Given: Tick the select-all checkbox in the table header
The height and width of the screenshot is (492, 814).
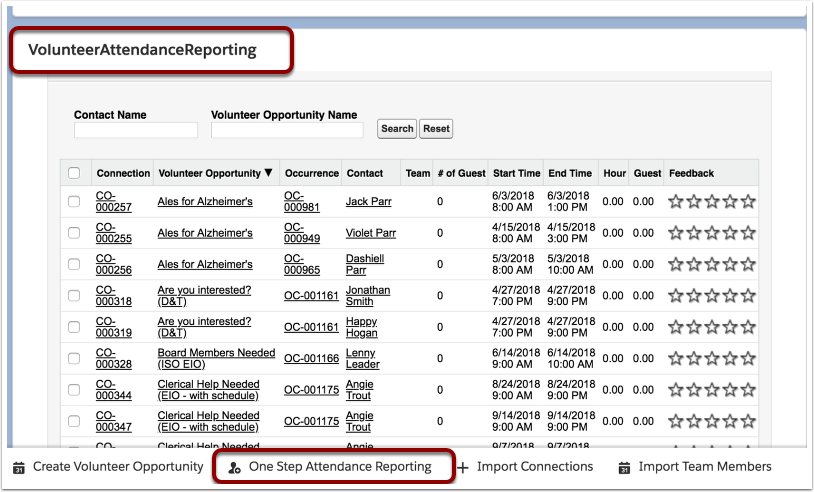Looking at the screenshot, I should 74,173.
